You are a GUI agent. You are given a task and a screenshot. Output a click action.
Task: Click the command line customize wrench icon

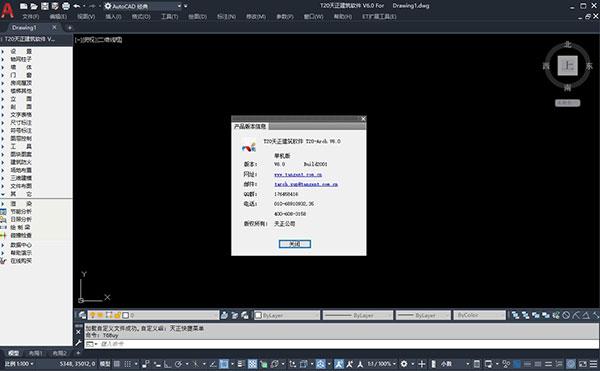click(x=78, y=343)
